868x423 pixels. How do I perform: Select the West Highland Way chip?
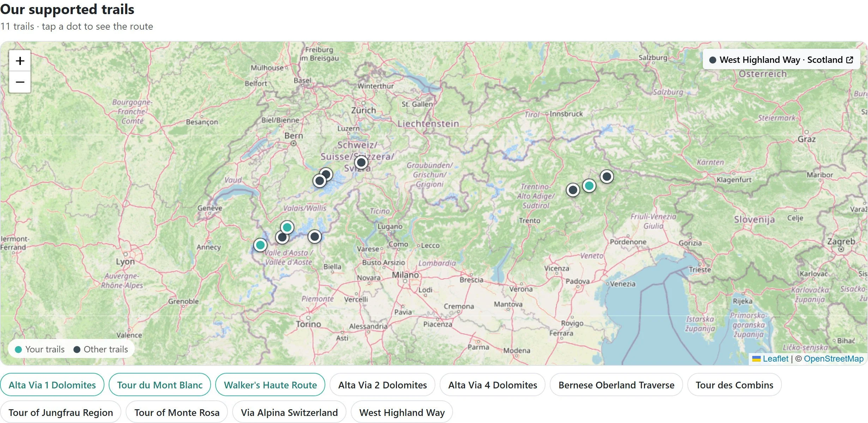point(402,412)
